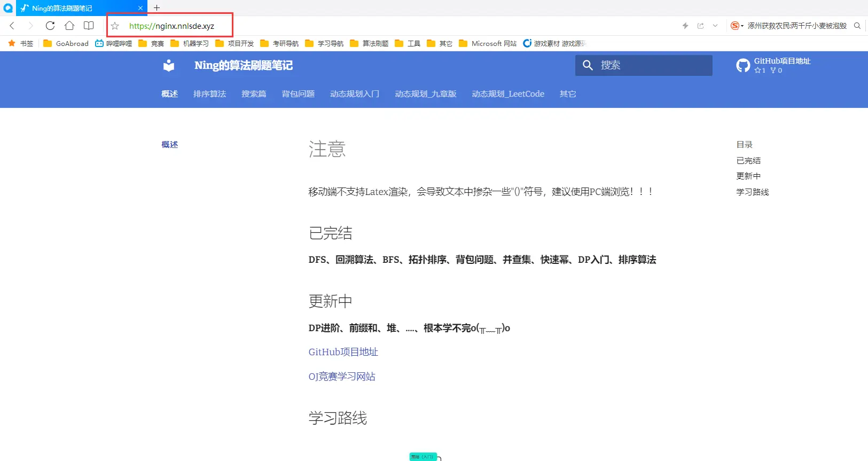Select the 排序算法 navigation tab
This screenshot has height=461, width=868.
[210, 94]
